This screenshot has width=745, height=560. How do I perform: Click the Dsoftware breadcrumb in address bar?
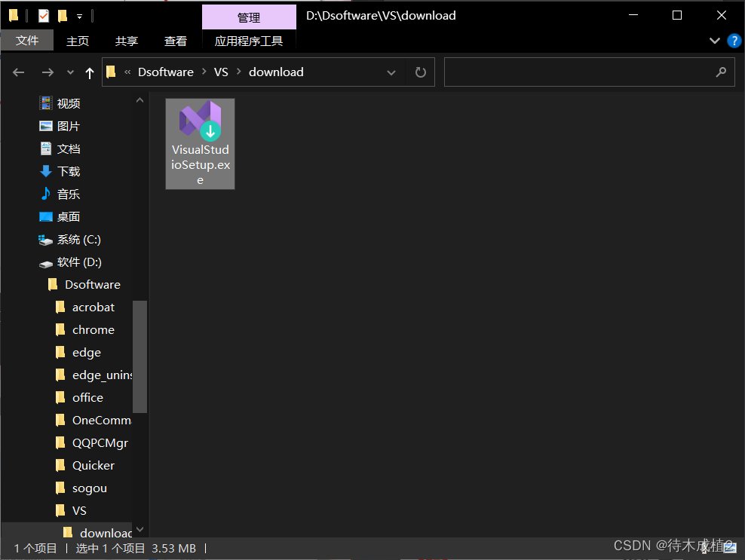[166, 72]
